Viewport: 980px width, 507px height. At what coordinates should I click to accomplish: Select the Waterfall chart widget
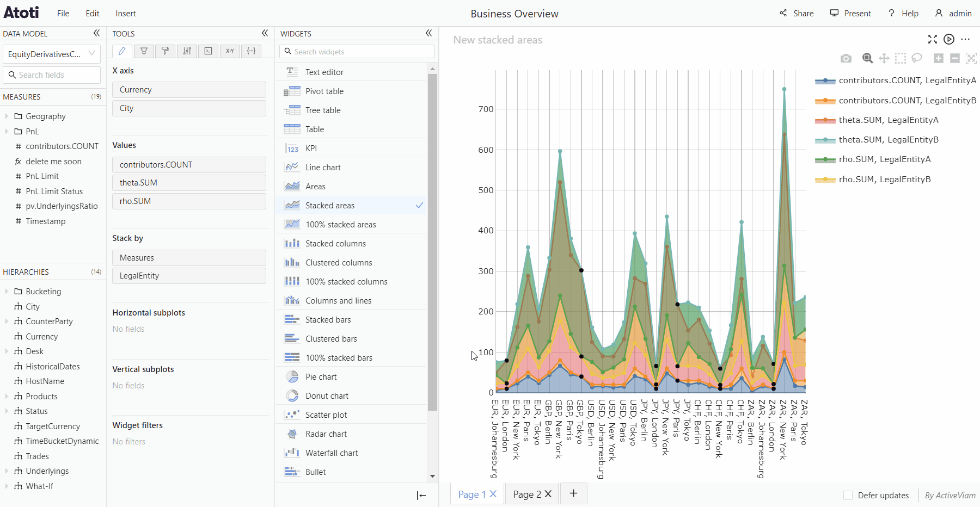(351, 453)
